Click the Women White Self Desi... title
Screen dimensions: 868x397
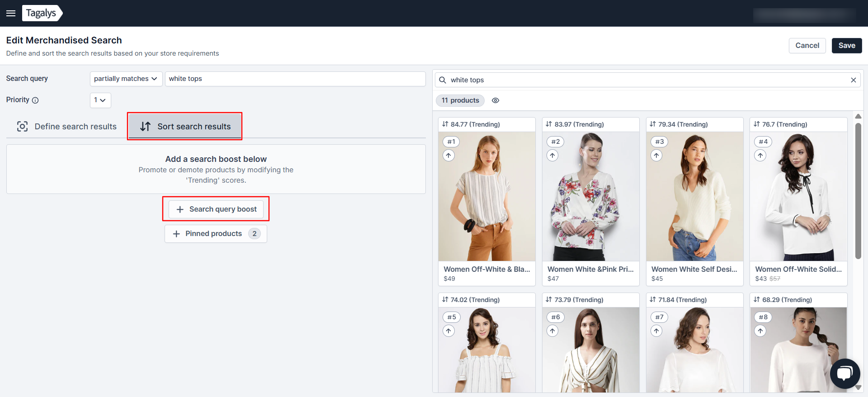(x=694, y=269)
